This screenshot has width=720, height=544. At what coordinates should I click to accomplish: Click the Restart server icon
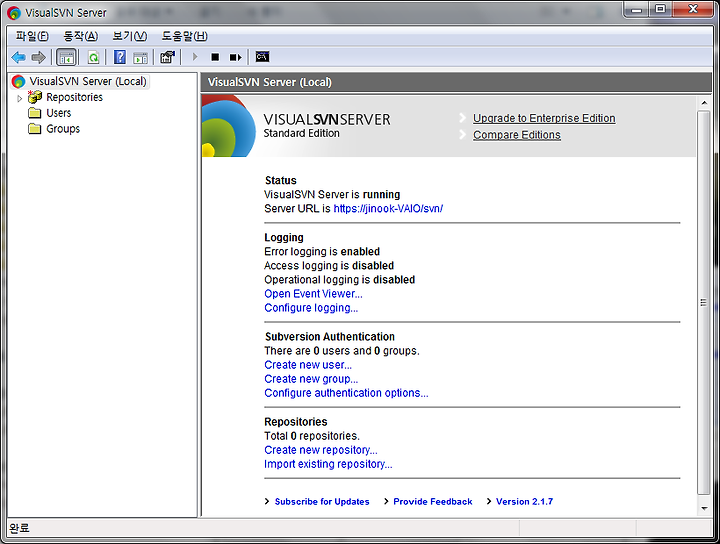[x=236, y=57]
